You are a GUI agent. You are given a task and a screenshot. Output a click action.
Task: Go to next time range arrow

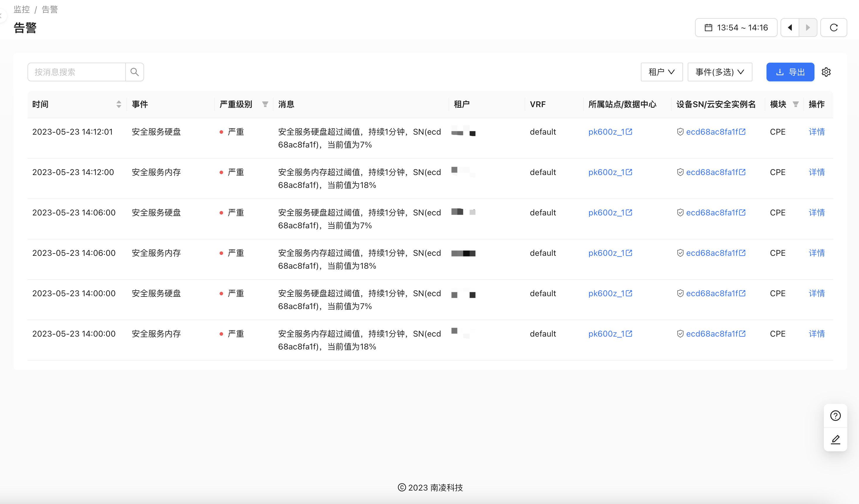point(808,28)
